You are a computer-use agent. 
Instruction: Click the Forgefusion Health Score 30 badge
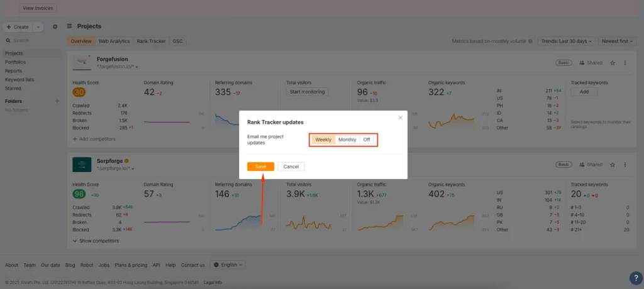[79, 92]
